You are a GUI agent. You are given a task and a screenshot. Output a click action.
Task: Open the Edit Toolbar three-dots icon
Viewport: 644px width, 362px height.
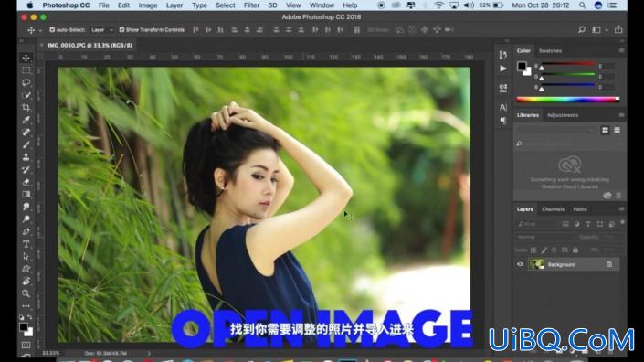(26, 306)
